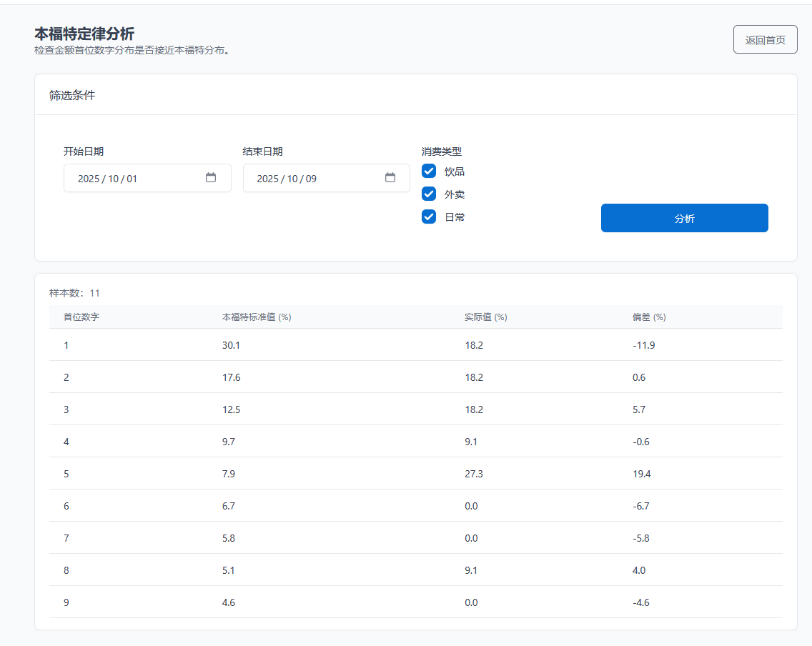812x646 pixels.
Task: Select the -11.9 deviation cell
Action: pyautogui.click(x=643, y=345)
